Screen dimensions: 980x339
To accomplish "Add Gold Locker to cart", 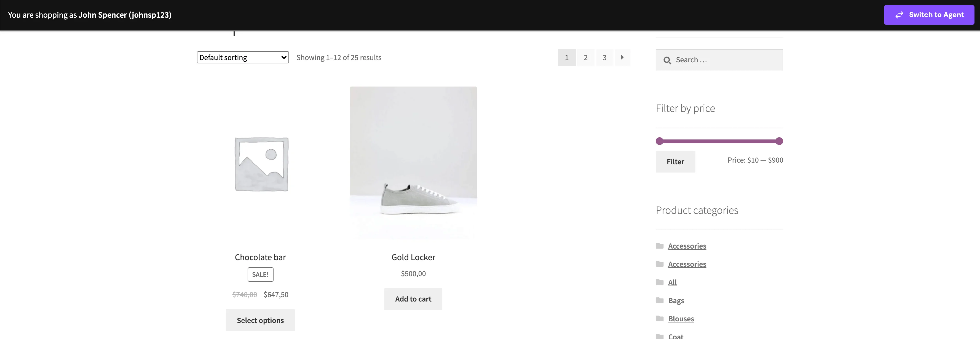I will click(x=413, y=299).
